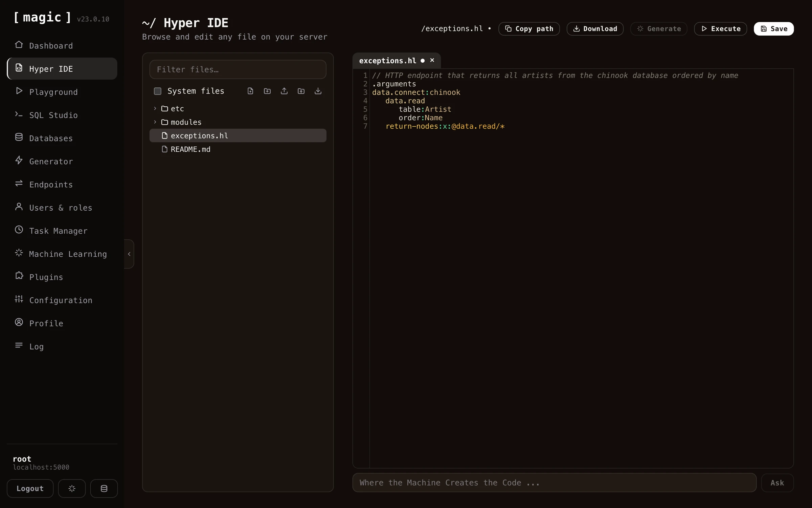812x508 pixels.
Task: Click the .arguments line in editor
Action: point(394,84)
